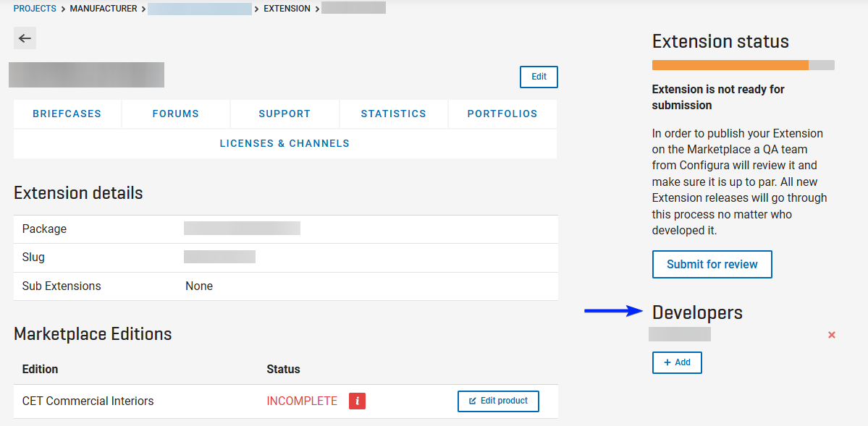Viewport: 868px width, 426px height.
Task: Select the LICENSES & CHANNELS tab
Action: click(x=285, y=142)
